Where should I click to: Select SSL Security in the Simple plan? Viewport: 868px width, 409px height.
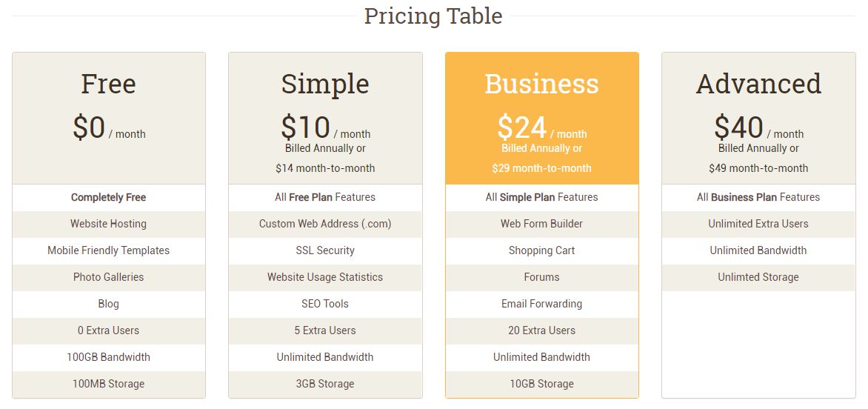pos(325,250)
